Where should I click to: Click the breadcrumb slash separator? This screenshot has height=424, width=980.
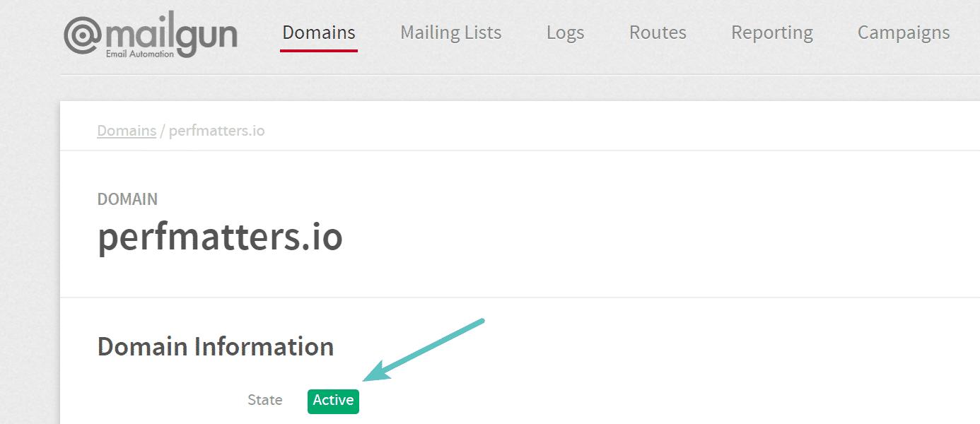pos(163,130)
